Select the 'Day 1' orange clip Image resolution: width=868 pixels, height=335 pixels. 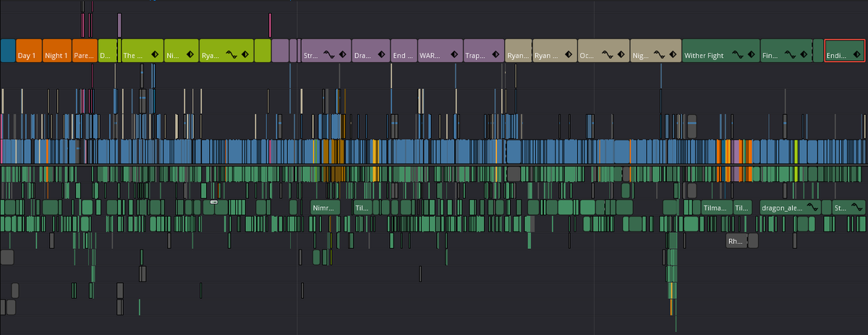pyautogui.click(x=28, y=51)
